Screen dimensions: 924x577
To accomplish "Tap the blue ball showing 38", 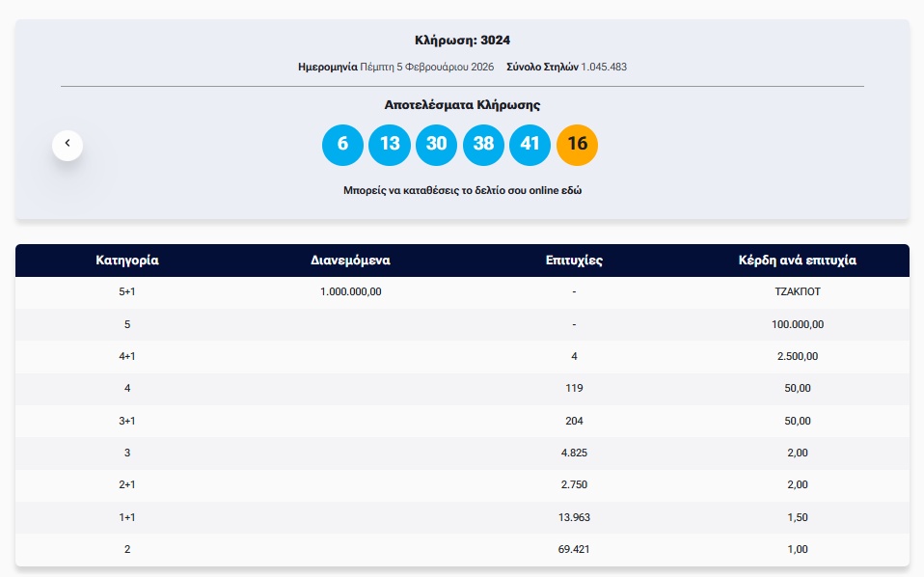I will pyautogui.click(x=483, y=144).
